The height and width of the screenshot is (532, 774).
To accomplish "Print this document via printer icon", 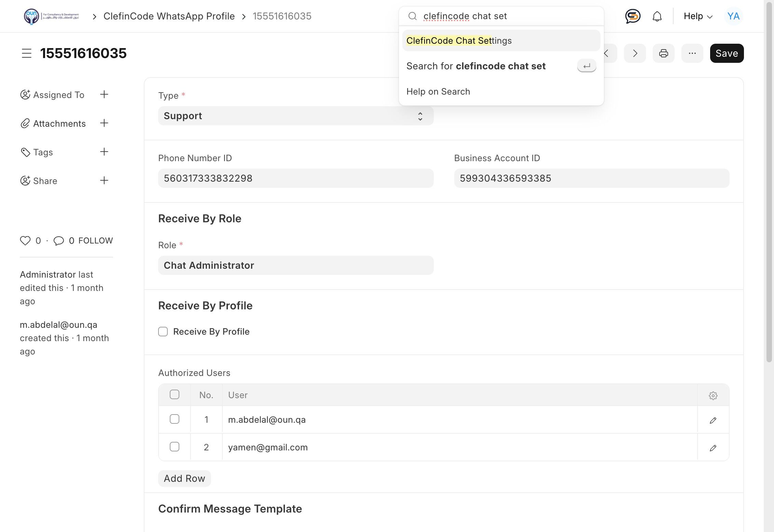I will 663,53.
